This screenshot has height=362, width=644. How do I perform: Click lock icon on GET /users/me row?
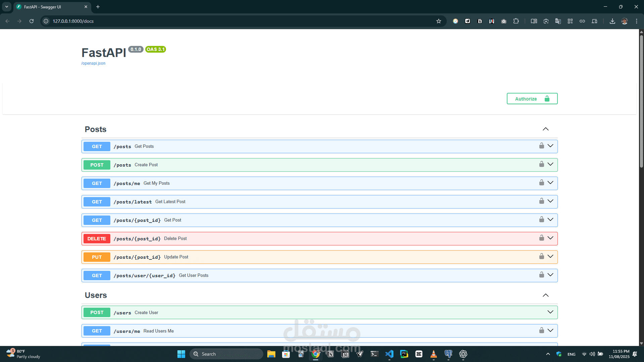click(541, 330)
